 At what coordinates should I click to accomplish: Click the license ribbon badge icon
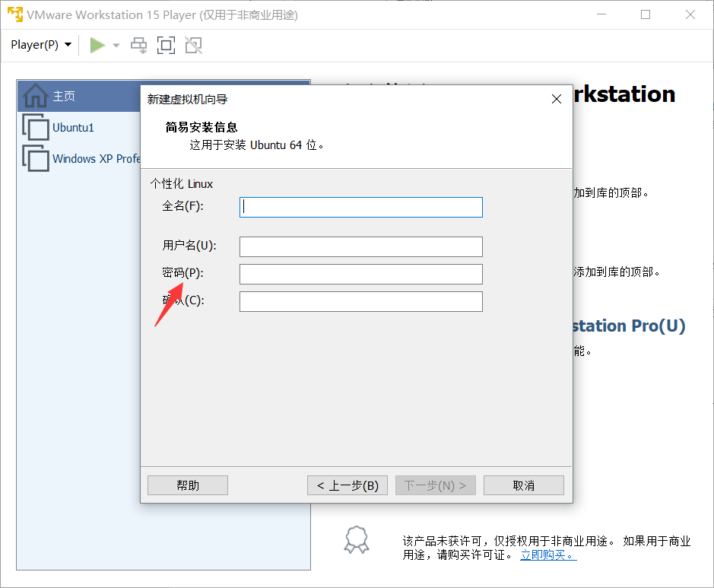tap(357, 540)
